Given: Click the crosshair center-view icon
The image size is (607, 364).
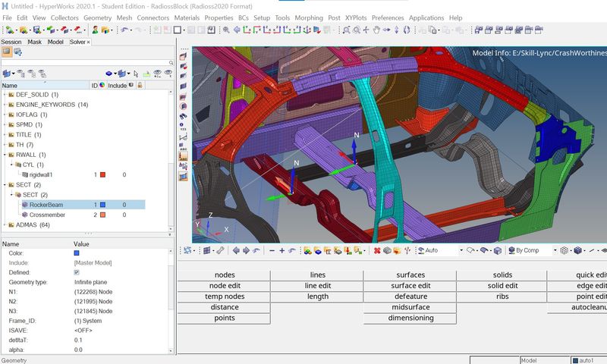Looking at the screenshot, I should [x=366, y=30].
